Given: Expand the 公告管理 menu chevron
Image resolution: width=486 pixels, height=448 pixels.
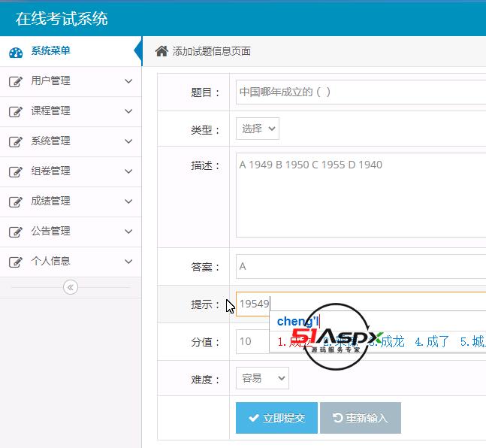Looking at the screenshot, I should pyautogui.click(x=128, y=232).
